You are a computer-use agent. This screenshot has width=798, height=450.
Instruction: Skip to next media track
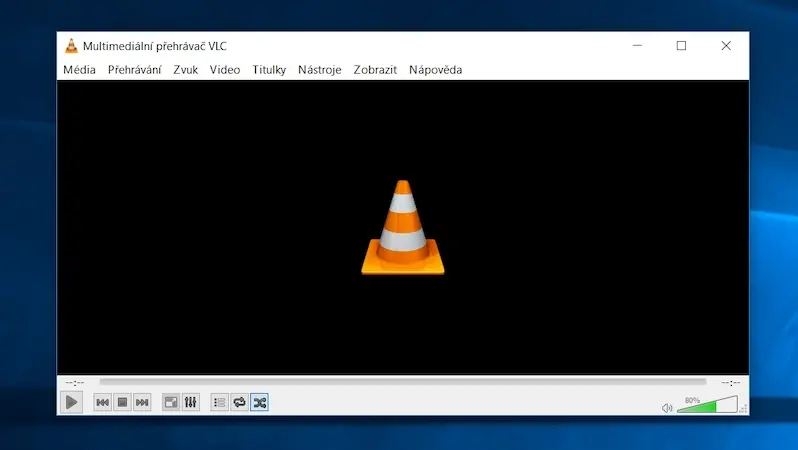(142, 403)
